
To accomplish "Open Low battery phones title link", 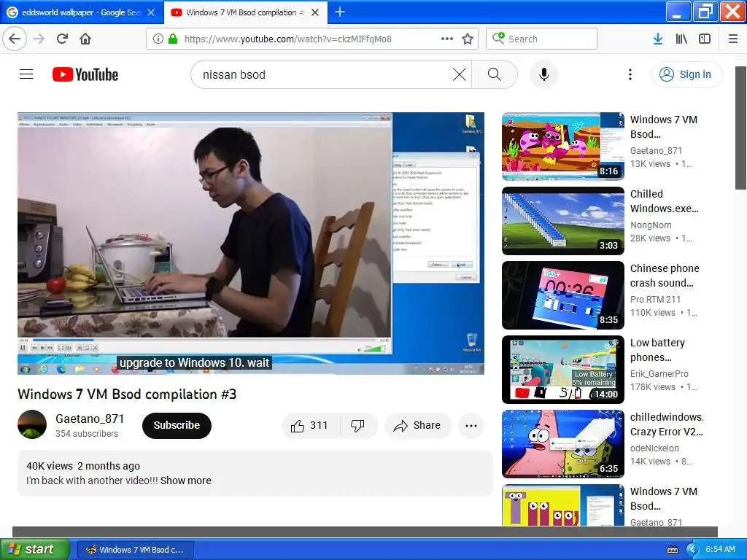I will 657,350.
